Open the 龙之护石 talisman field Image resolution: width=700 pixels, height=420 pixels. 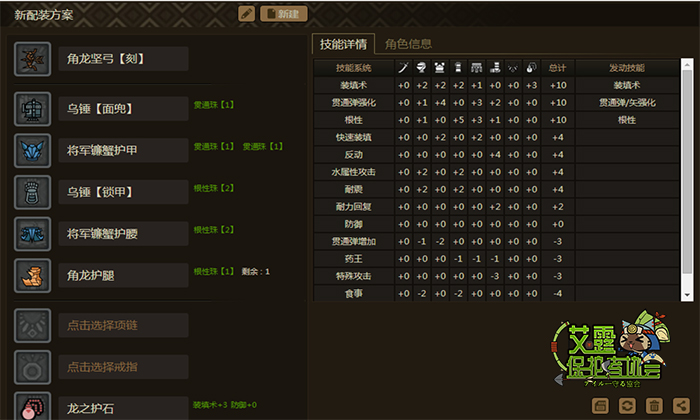point(123,408)
